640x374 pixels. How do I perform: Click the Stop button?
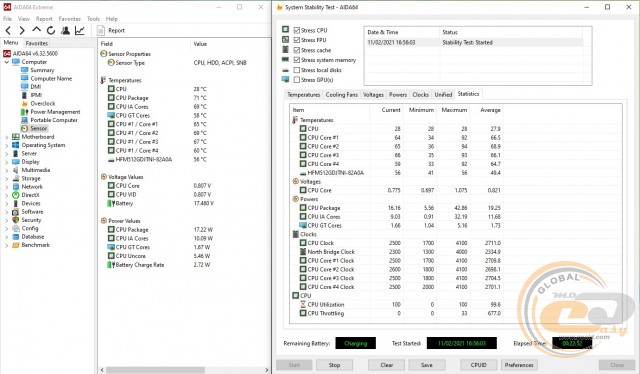[x=334, y=365]
